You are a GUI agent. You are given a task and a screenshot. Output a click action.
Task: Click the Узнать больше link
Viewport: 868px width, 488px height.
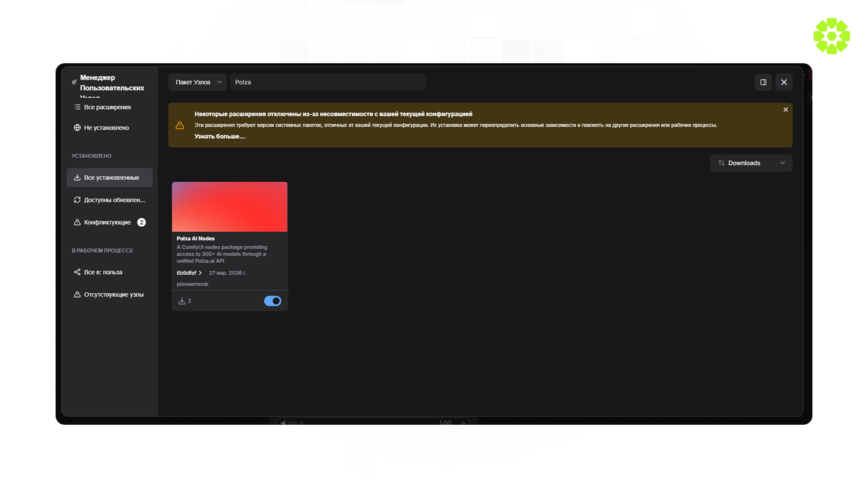pos(220,136)
